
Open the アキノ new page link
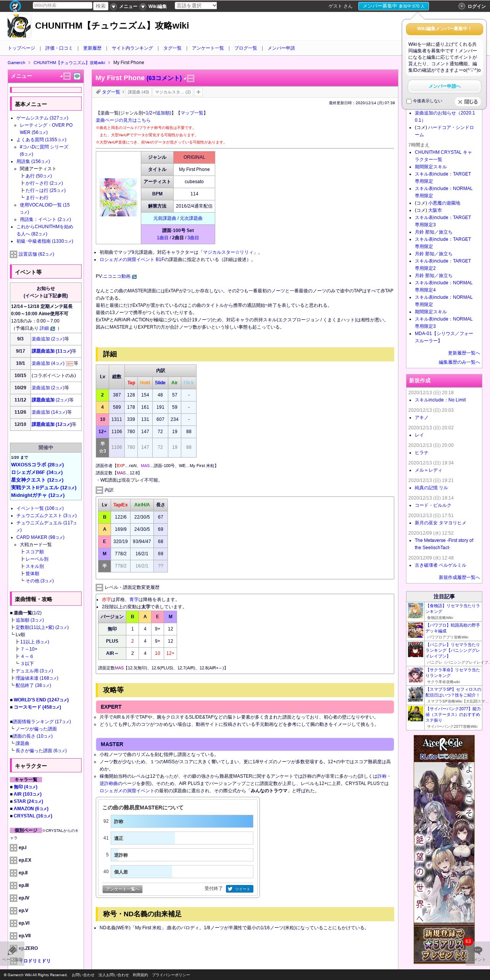[421, 417]
